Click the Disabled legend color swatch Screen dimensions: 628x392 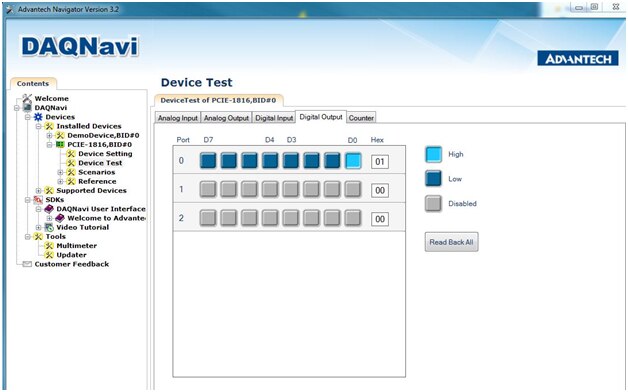pos(433,203)
